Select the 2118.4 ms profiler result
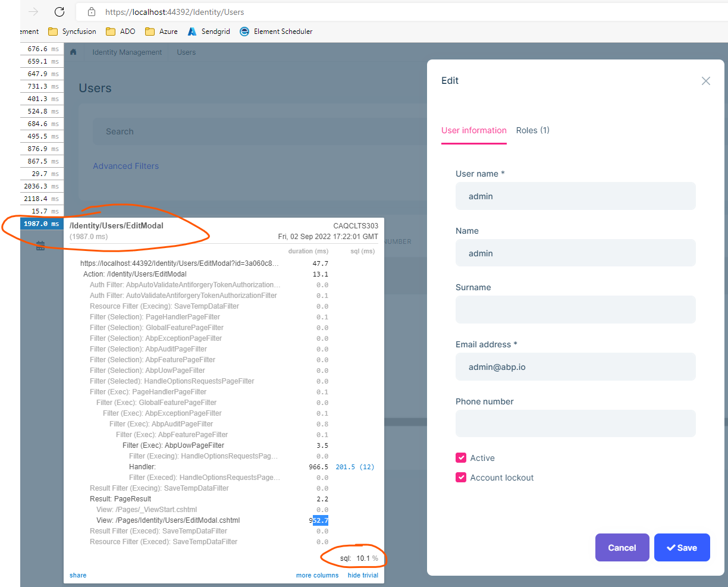This screenshot has width=728, height=587. (x=42, y=199)
